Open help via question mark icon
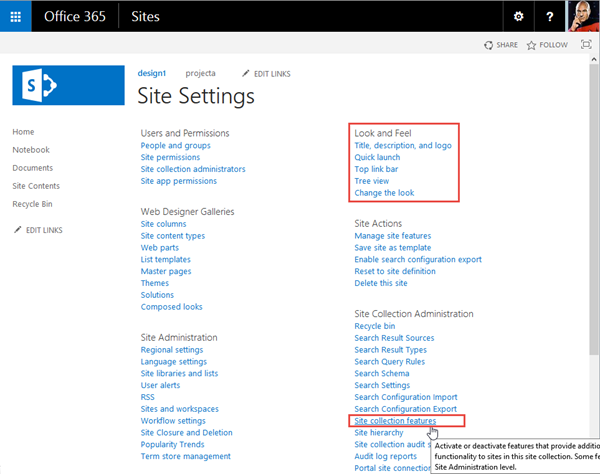The width and height of the screenshot is (600, 474). point(550,16)
